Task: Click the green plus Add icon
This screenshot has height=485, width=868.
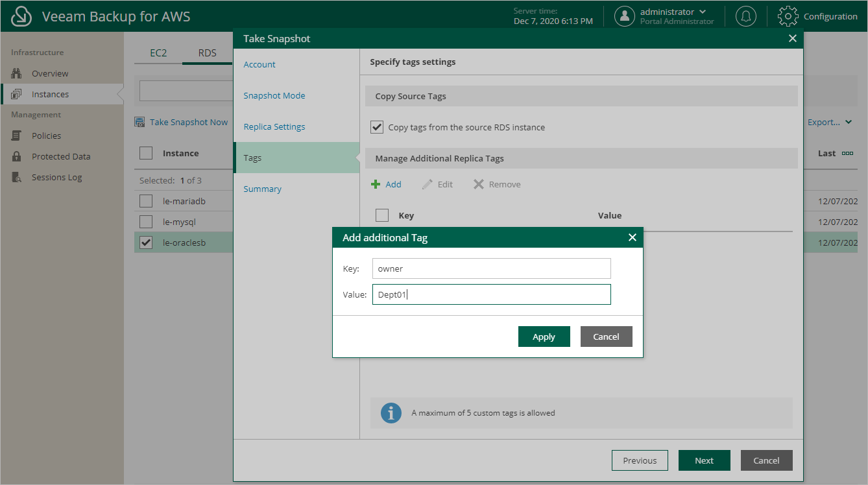Action: tap(376, 184)
